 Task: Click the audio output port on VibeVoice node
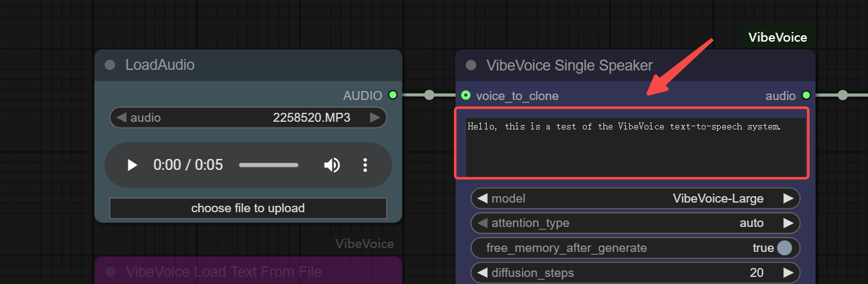point(806,96)
